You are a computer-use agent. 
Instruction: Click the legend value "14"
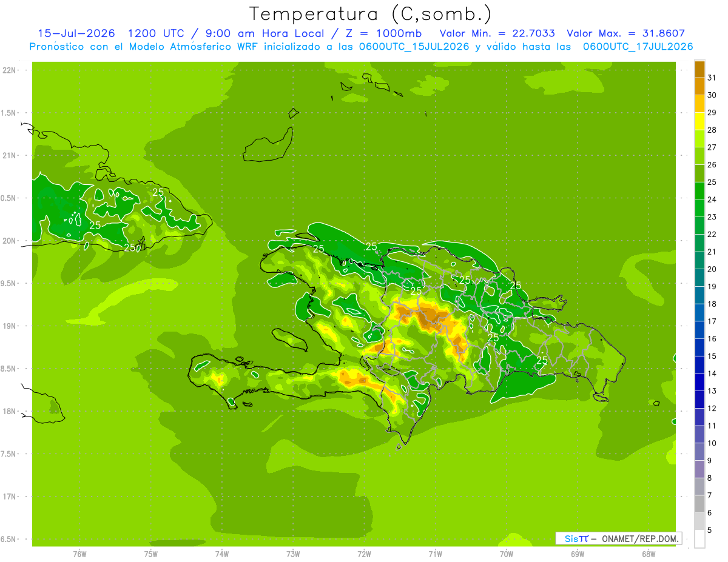(712, 373)
